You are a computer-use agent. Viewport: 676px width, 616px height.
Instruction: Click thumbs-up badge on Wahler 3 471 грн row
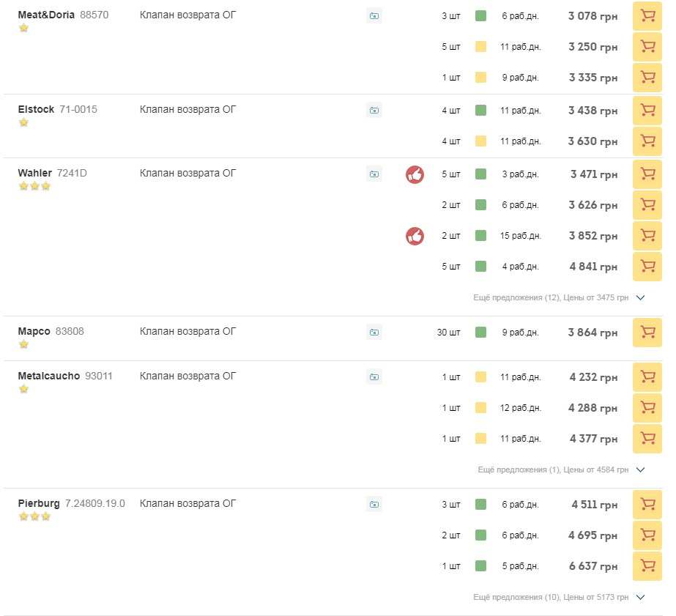pos(415,174)
